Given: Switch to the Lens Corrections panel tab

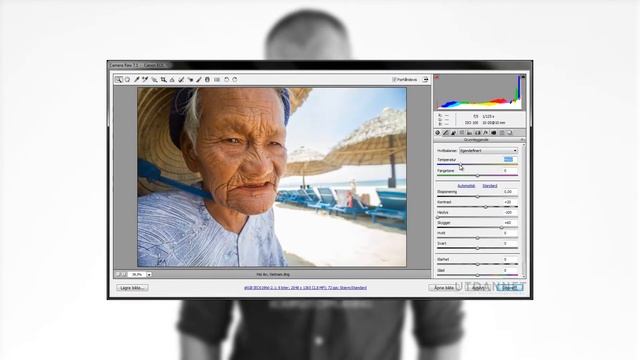Looking at the screenshot, I should click(x=478, y=133).
